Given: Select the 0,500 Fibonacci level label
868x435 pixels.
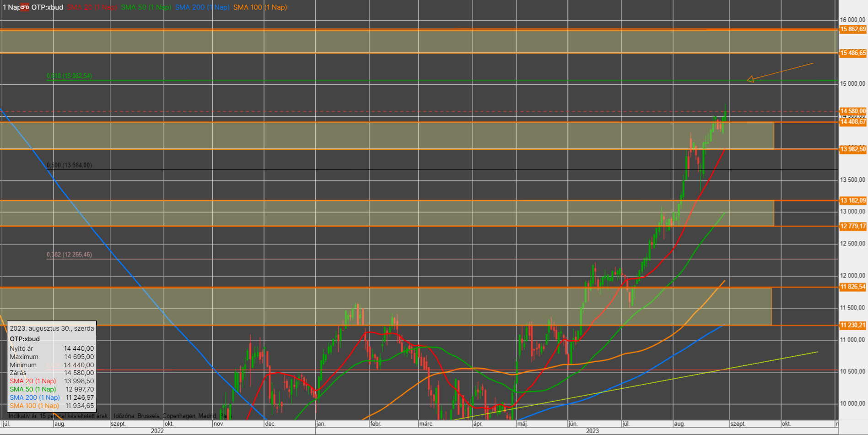Looking at the screenshot, I should point(69,165).
